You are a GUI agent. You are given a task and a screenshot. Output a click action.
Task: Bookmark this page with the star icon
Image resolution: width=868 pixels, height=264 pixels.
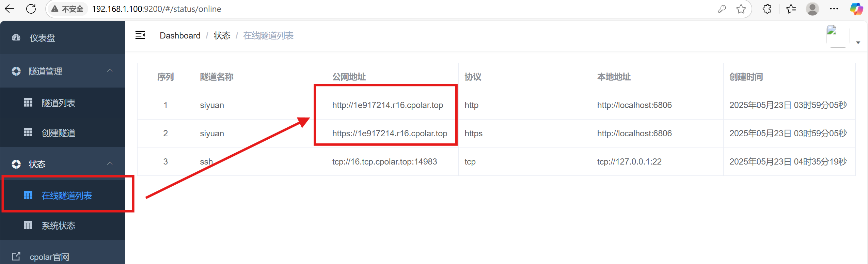click(x=741, y=9)
